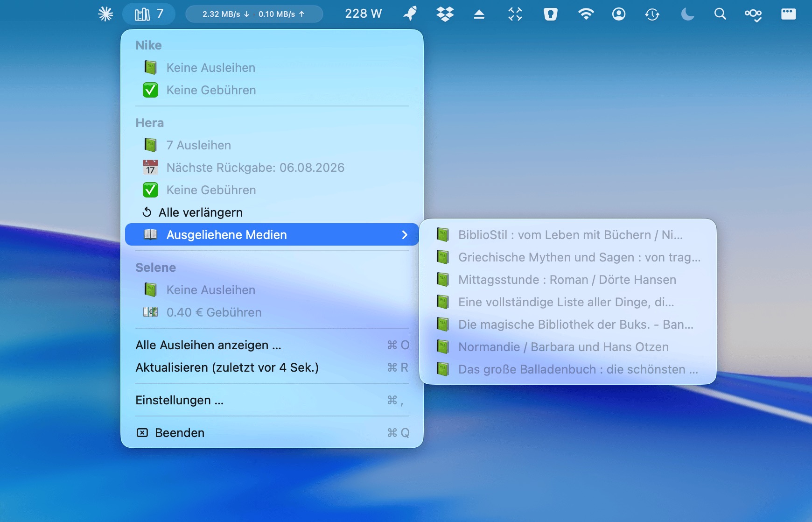
Task: Choose Alle verlängern for Hera
Action: [272, 212]
